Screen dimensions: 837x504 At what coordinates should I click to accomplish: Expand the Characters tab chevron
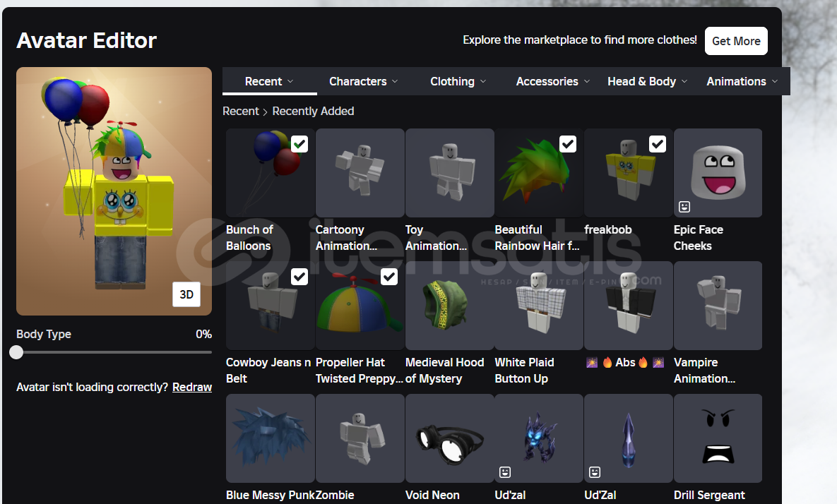tap(395, 82)
